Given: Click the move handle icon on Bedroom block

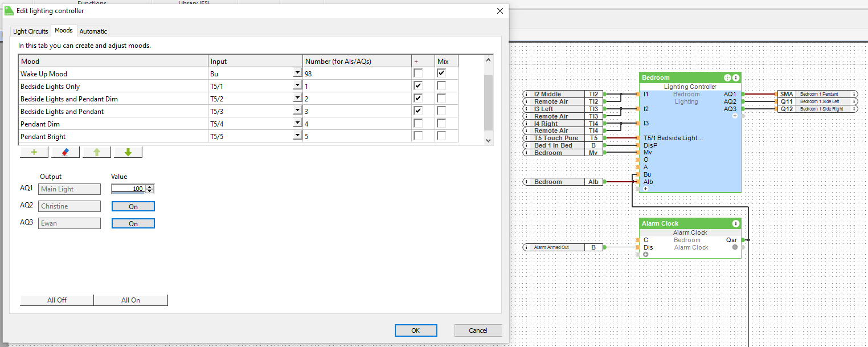Looking at the screenshot, I should coord(727,77).
